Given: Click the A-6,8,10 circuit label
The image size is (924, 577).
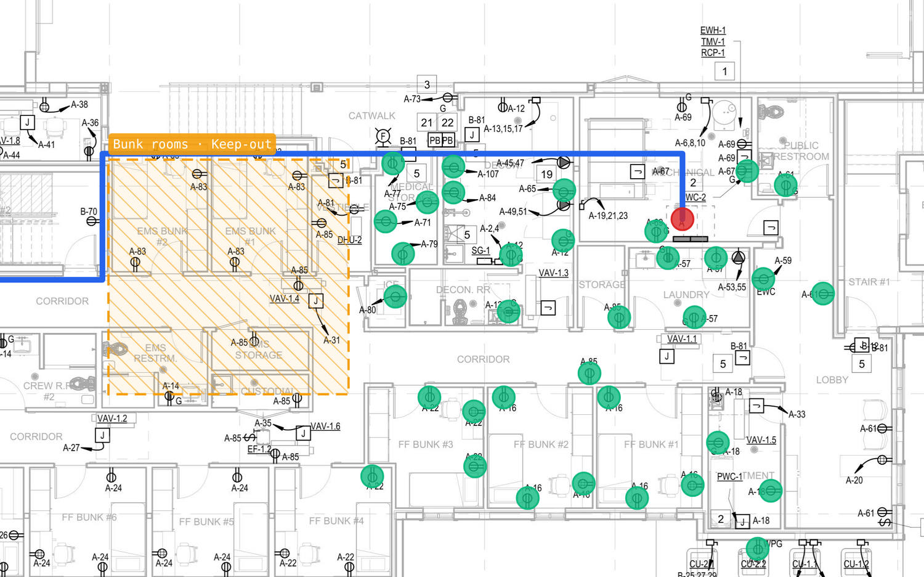Looking at the screenshot, I should pos(690,143).
